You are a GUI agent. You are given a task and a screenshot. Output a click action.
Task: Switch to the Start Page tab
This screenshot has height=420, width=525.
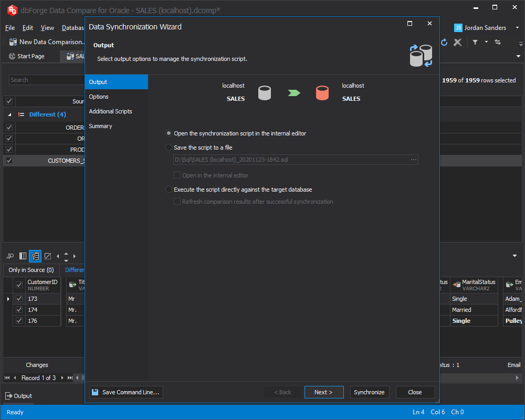pyautogui.click(x=26, y=56)
